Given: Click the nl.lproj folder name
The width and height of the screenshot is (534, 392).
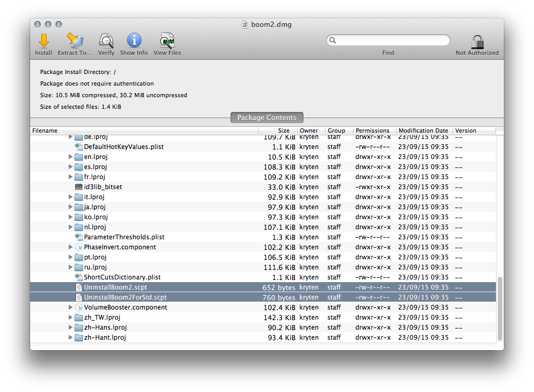Looking at the screenshot, I should click(x=95, y=227).
